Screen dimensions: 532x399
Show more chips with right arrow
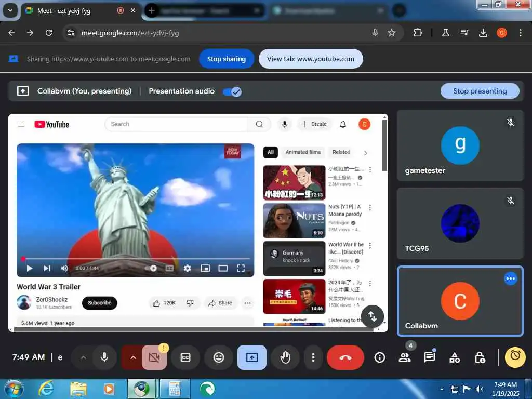[365, 153]
